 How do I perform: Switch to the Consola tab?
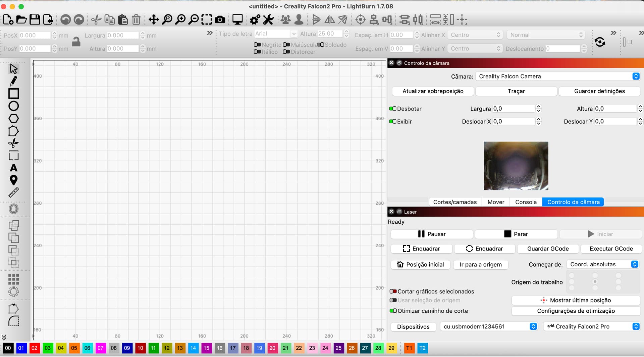click(526, 202)
